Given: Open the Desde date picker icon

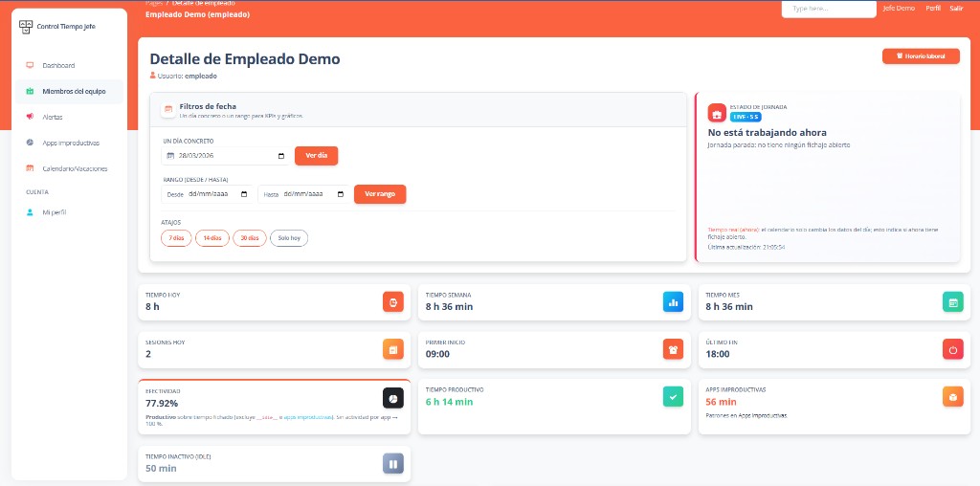Looking at the screenshot, I should click(x=244, y=194).
